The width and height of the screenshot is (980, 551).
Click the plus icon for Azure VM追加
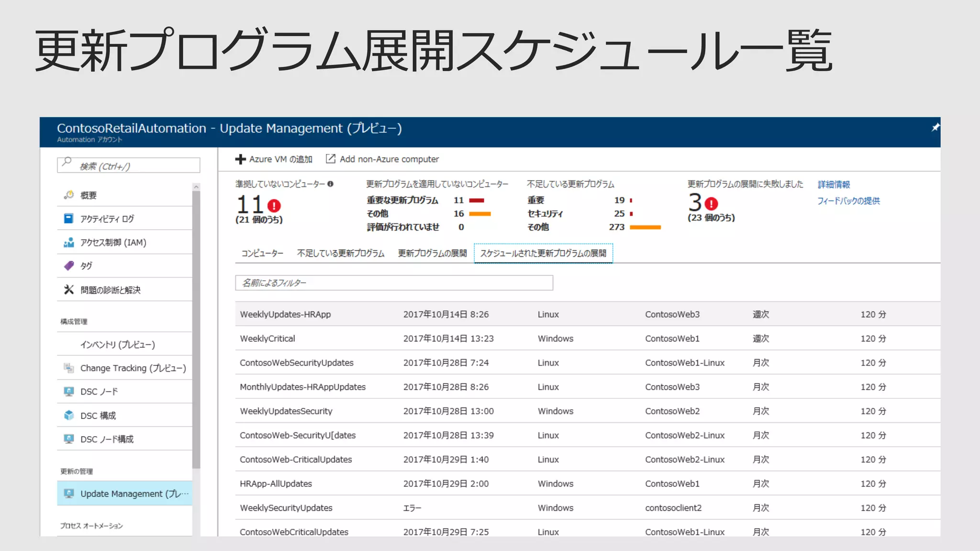(x=241, y=159)
